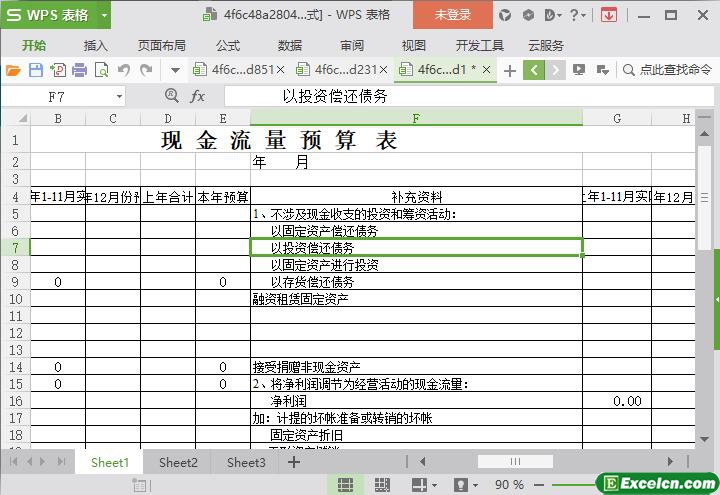Click the Name Box showing F7

coord(56,97)
